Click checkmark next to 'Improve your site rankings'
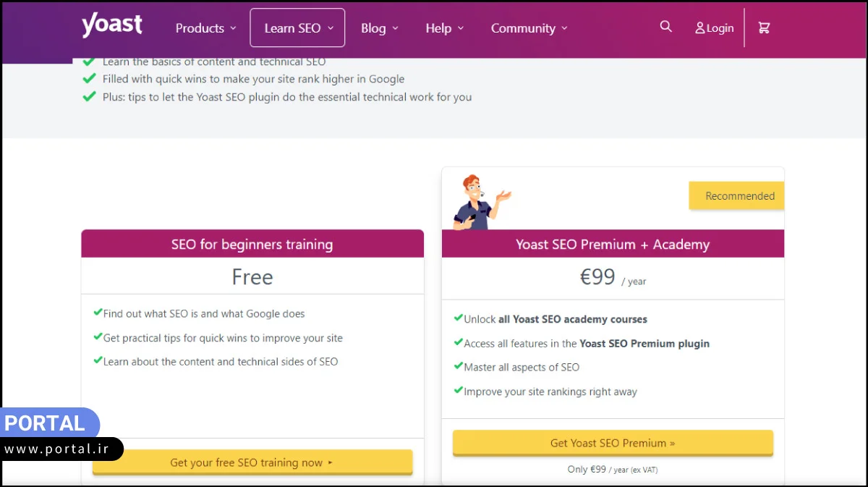Viewport: 868px width, 487px height. [459, 390]
